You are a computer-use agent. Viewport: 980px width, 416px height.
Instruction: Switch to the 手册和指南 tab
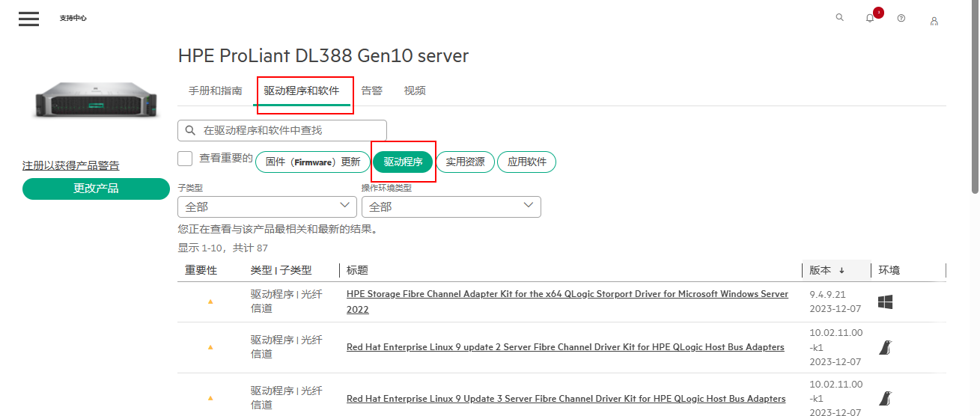[x=216, y=91]
